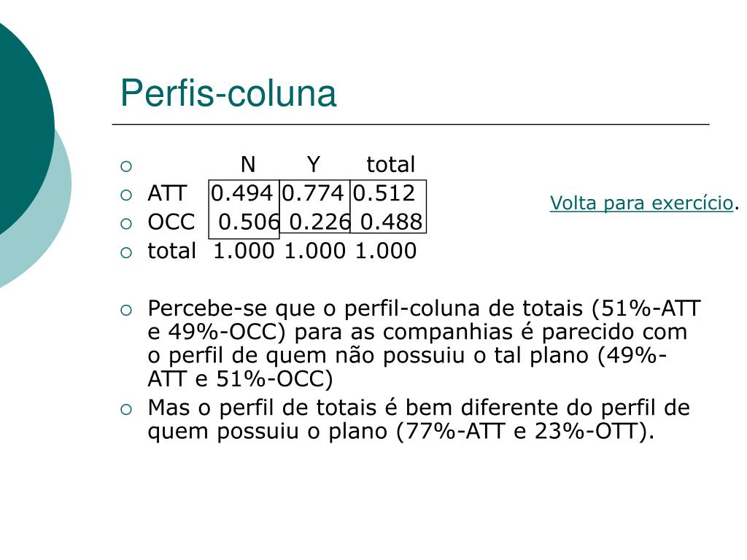Image resolution: width=747 pixels, height=560 pixels.
Task: Select the 'N' column header
Action: 248,165
